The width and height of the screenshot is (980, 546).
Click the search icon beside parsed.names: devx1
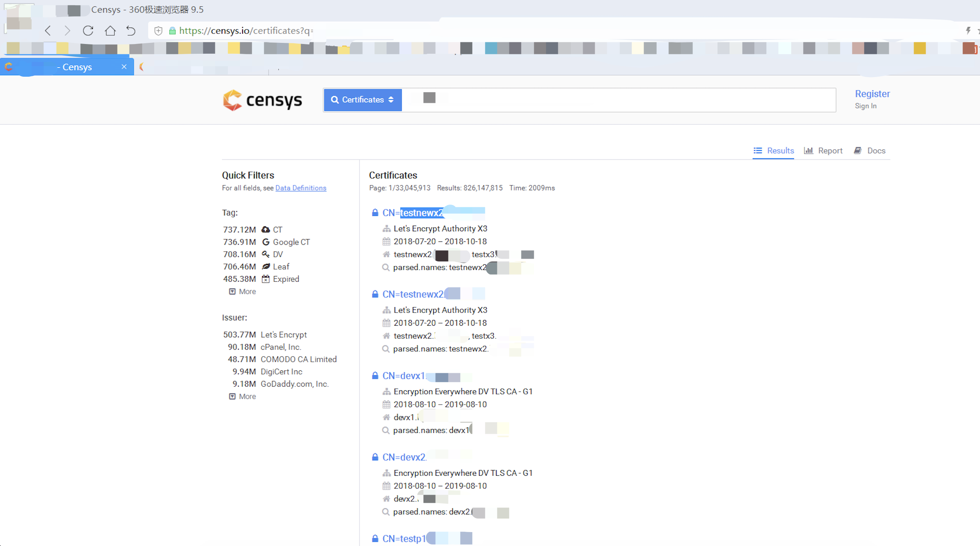386,430
